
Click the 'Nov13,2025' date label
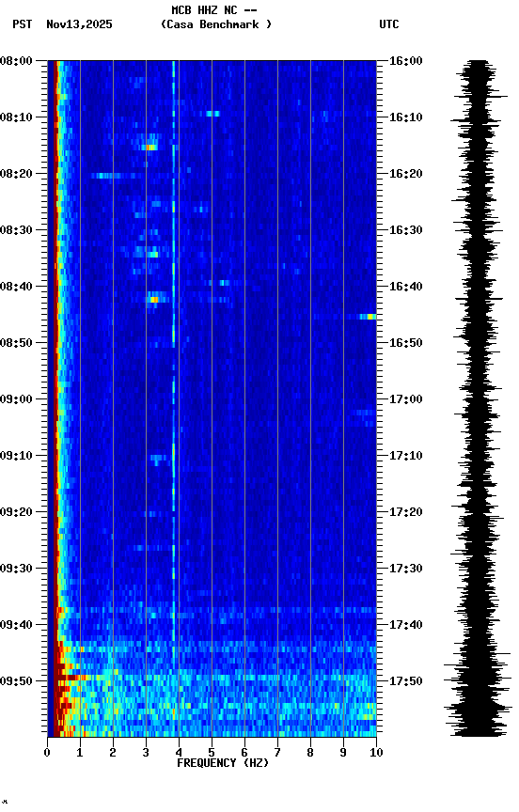(79, 24)
